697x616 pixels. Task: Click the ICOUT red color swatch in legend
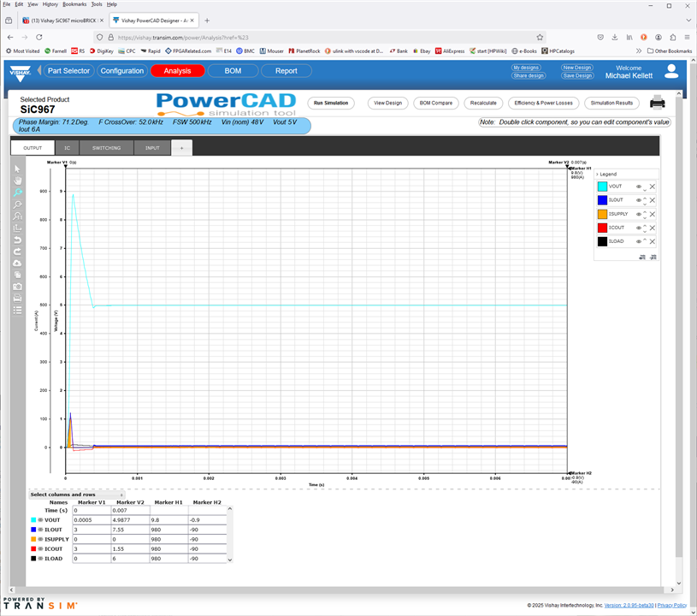pos(602,228)
